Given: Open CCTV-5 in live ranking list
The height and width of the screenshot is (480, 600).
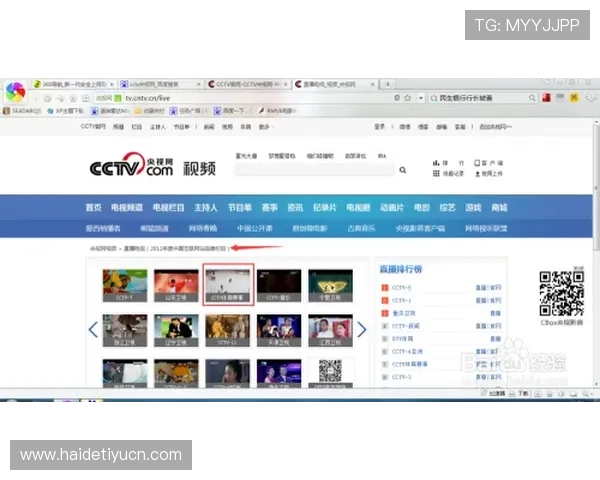Looking at the screenshot, I should click(x=401, y=288).
